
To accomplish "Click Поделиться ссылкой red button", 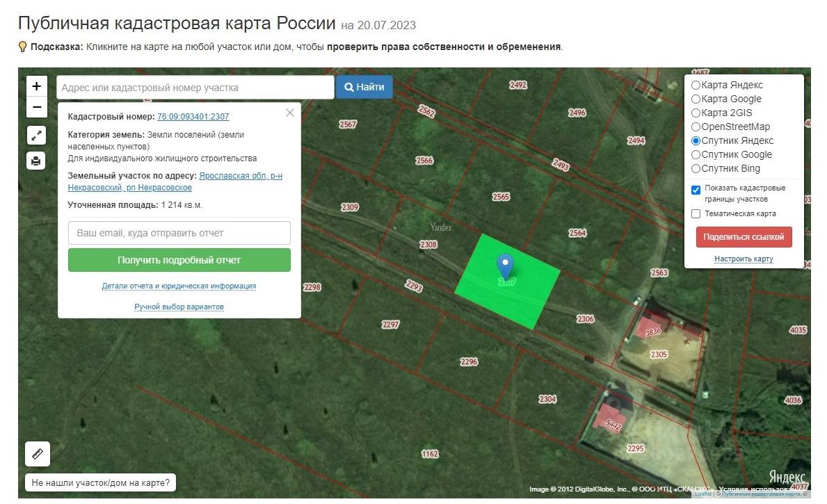I will 744,237.
